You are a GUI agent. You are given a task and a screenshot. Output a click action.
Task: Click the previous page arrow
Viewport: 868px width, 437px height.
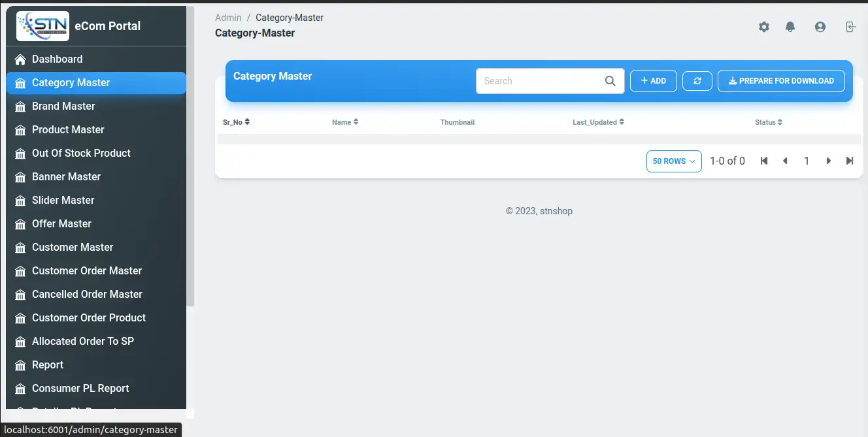[785, 161]
